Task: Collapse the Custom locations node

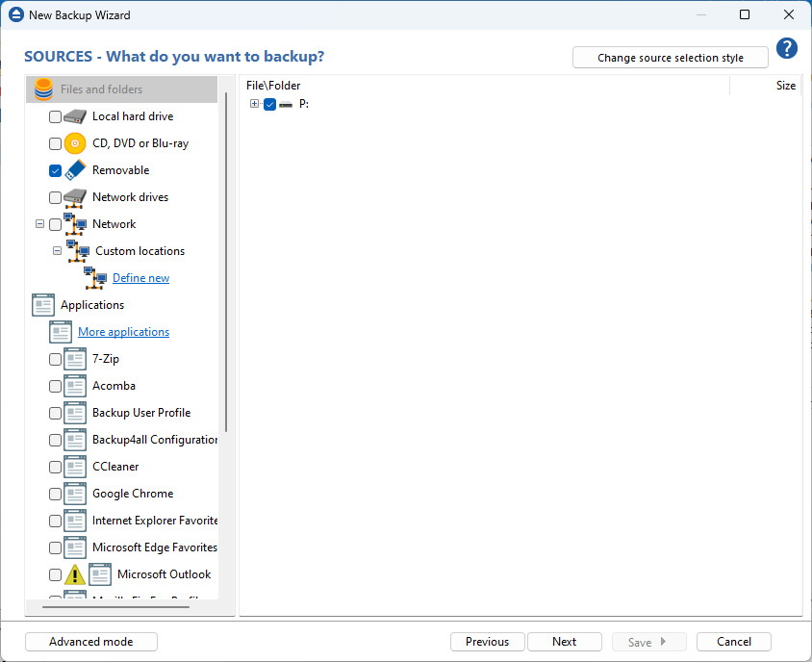Action: tap(57, 251)
